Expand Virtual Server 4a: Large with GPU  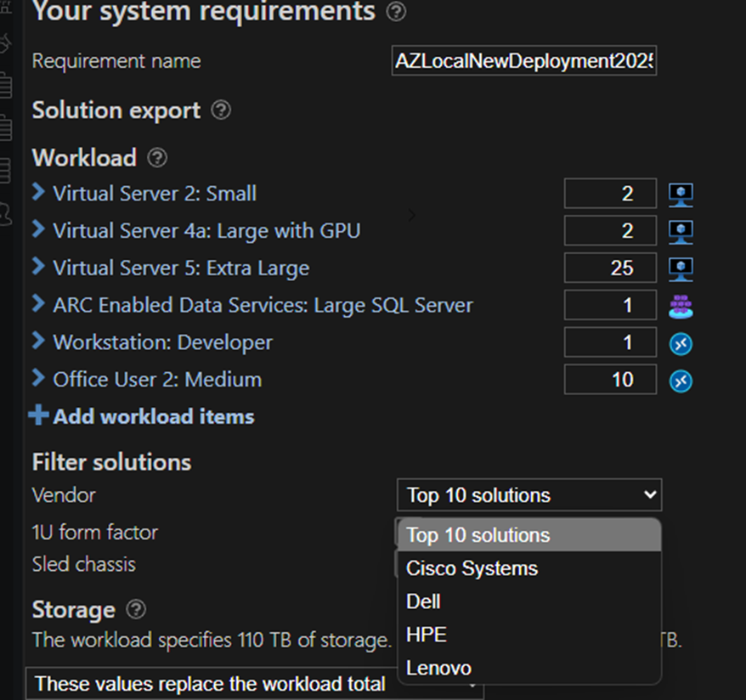[x=38, y=229]
